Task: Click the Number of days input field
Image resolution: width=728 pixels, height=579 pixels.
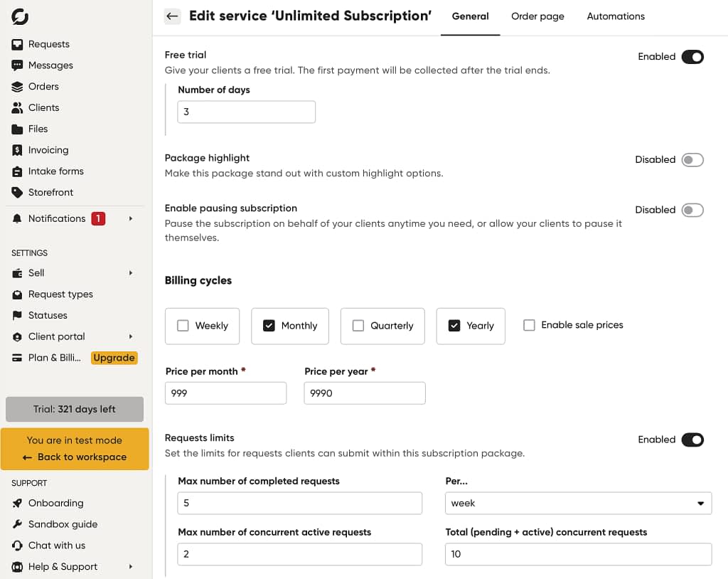Action: click(x=246, y=112)
